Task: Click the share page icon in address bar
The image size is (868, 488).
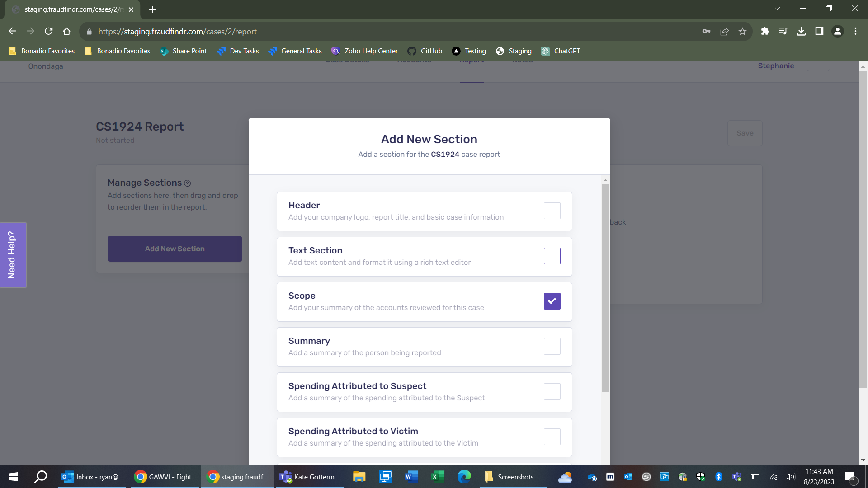Action: [x=724, y=31]
